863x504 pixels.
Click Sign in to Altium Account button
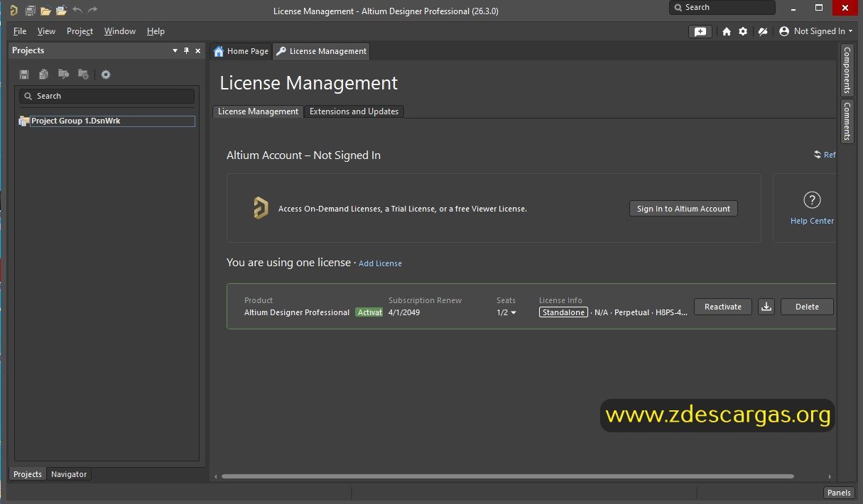tap(683, 209)
